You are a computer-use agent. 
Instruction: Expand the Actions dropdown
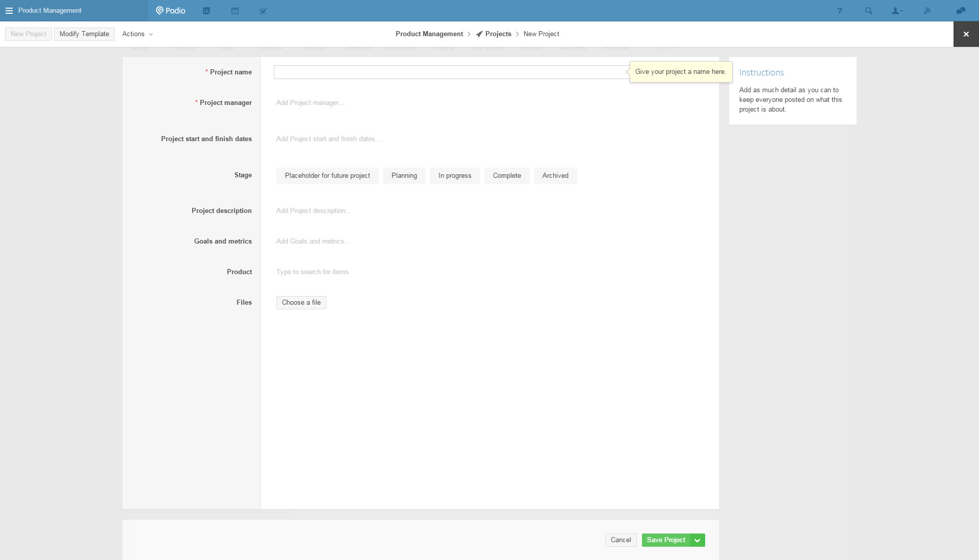pos(137,34)
